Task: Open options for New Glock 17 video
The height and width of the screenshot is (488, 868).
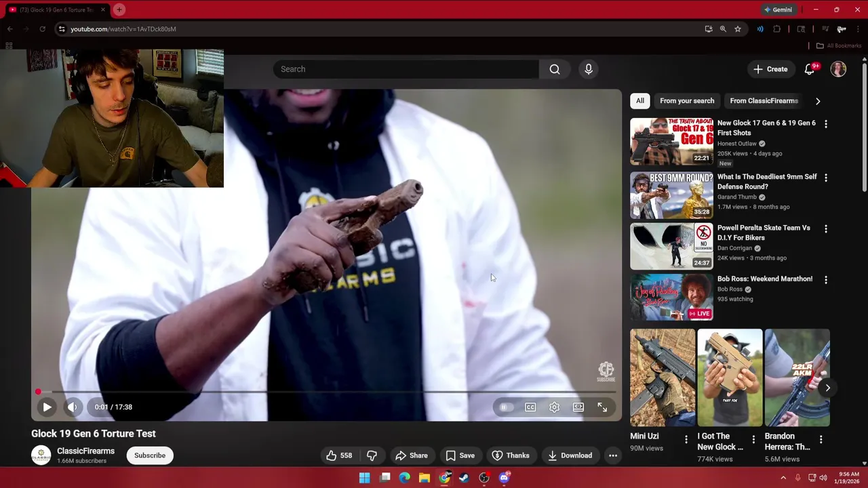Action: 826,124
